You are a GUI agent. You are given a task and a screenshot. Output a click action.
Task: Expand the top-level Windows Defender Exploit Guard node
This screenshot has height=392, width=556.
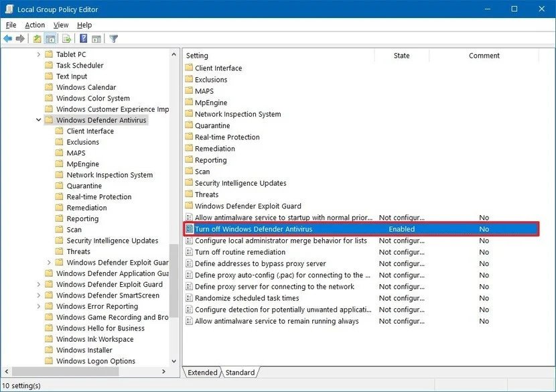39,285
